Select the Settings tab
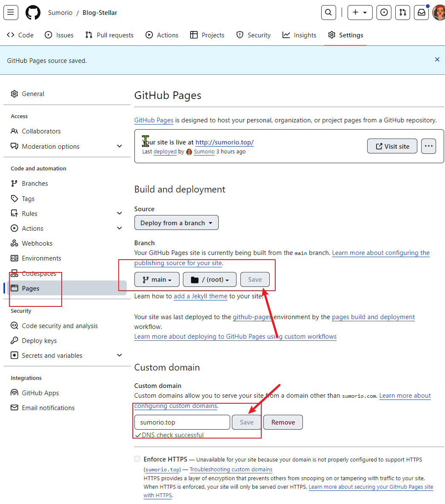 pyautogui.click(x=345, y=35)
